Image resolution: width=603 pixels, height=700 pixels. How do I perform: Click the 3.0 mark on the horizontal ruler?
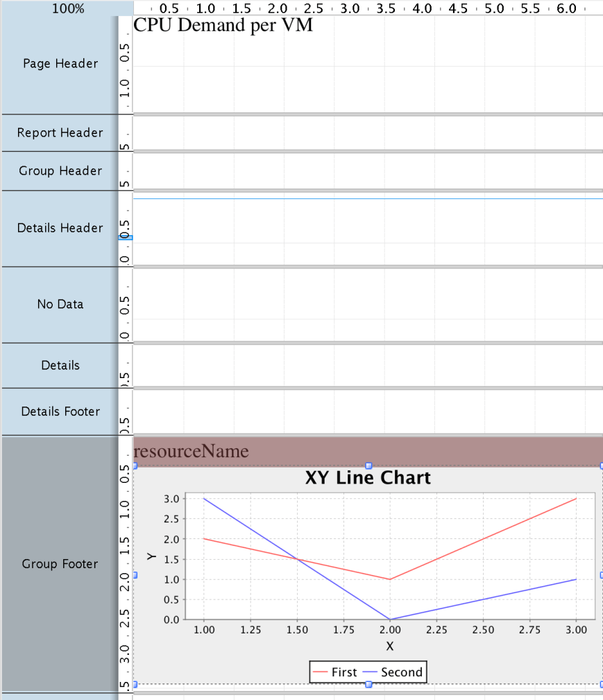click(x=350, y=9)
